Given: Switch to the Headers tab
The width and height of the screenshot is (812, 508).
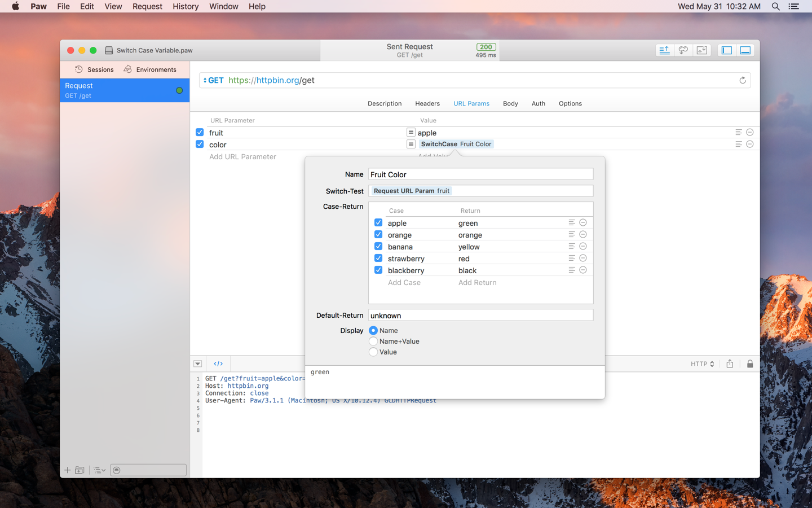Looking at the screenshot, I should pos(427,104).
